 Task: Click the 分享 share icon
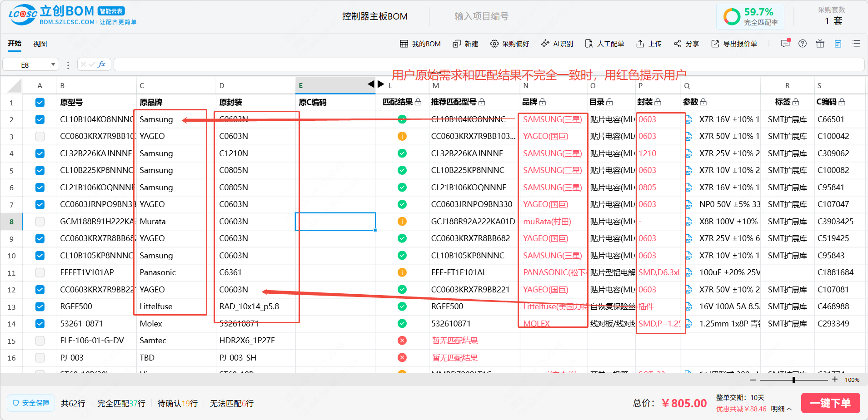coord(678,44)
